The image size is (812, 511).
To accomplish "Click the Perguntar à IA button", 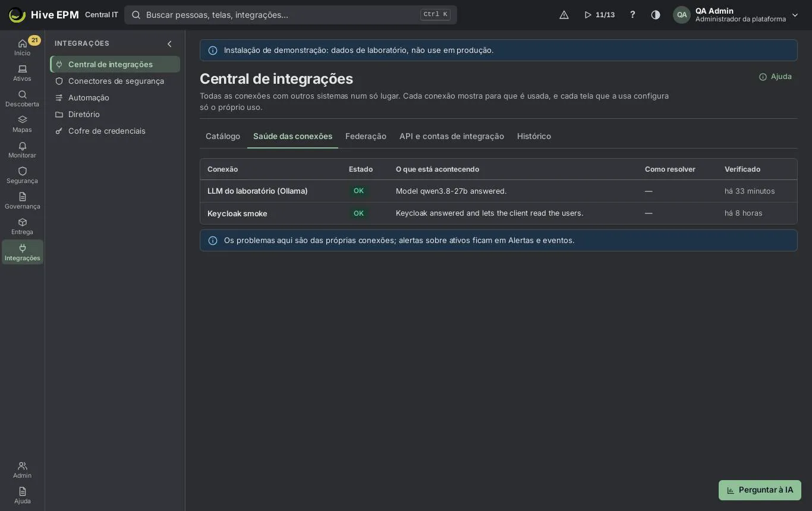I will click(x=760, y=490).
